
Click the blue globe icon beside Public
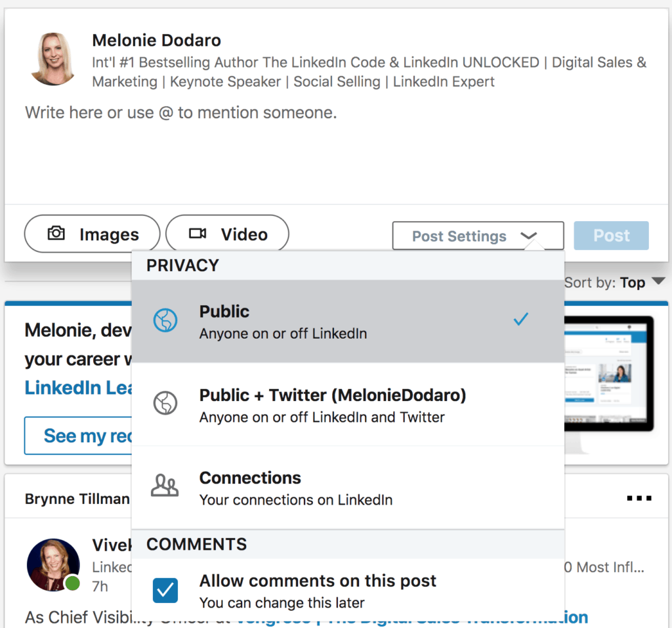165,320
